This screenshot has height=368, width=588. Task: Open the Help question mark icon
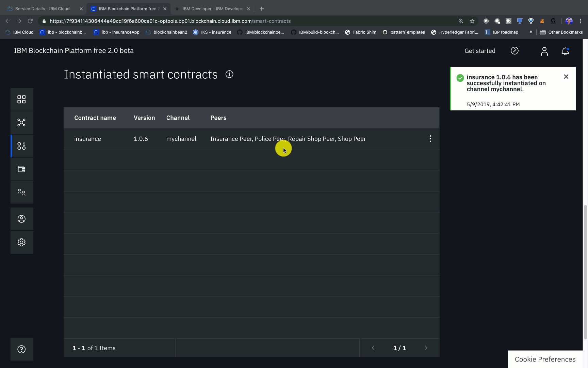21,349
